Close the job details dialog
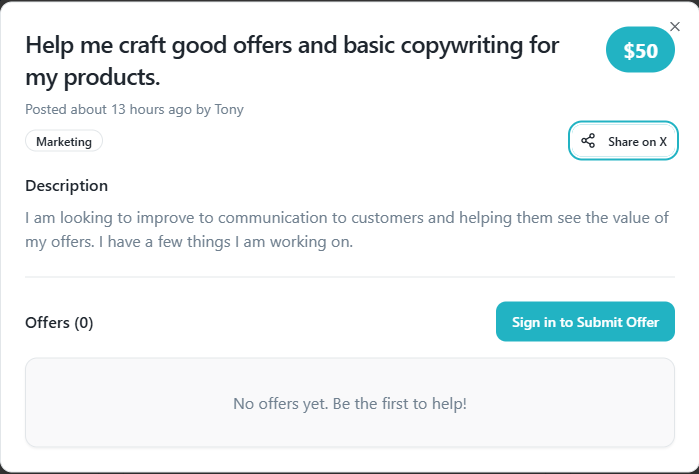Viewport: 699px width, 474px height. pyautogui.click(x=674, y=26)
